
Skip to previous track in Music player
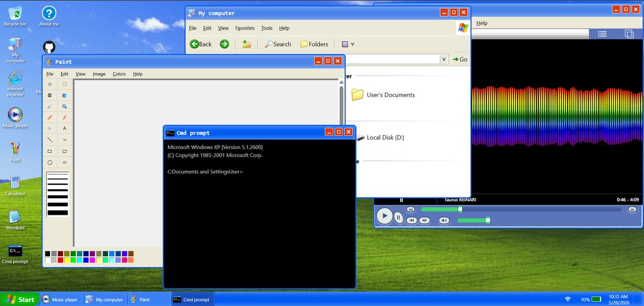(411, 221)
